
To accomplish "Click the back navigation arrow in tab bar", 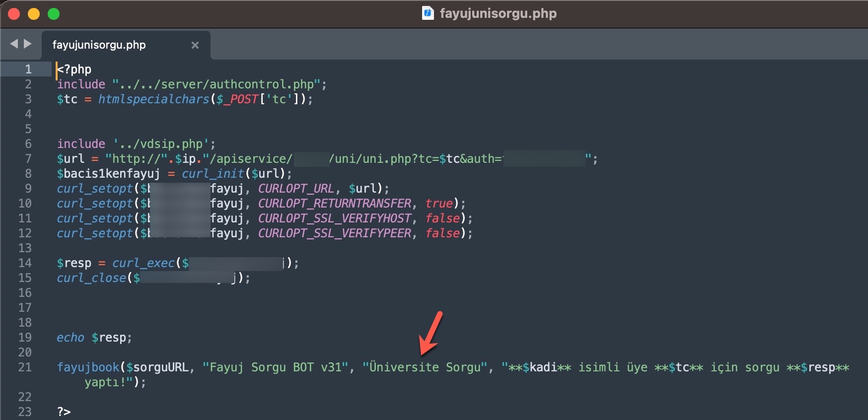I will tap(14, 44).
